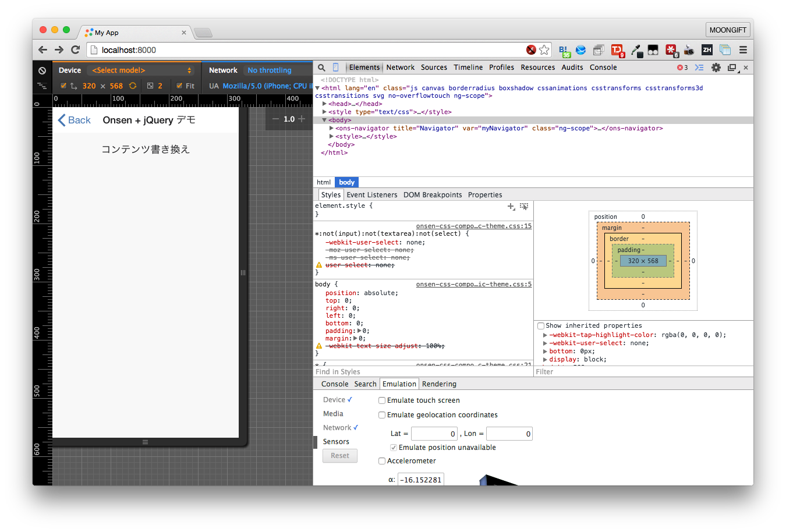Click the reload page button

pos(75,50)
